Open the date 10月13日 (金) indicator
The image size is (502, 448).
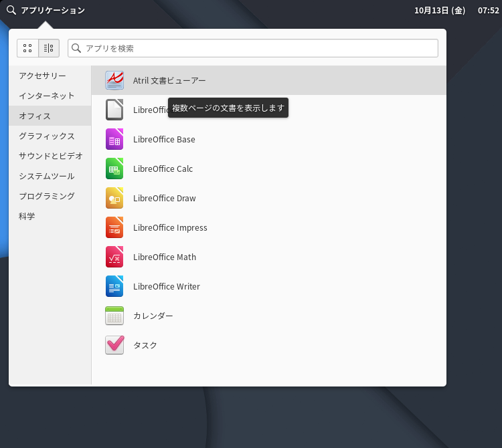tap(440, 10)
